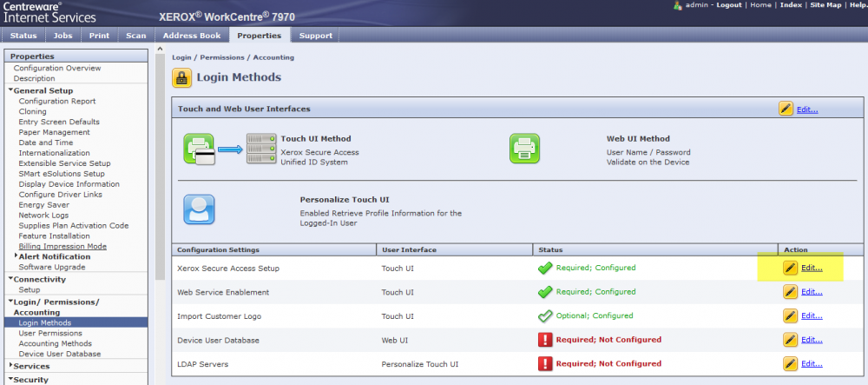The width and height of the screenshot is (868, 385).
Task: Open the Jobs tab
Action: [62, 36]
